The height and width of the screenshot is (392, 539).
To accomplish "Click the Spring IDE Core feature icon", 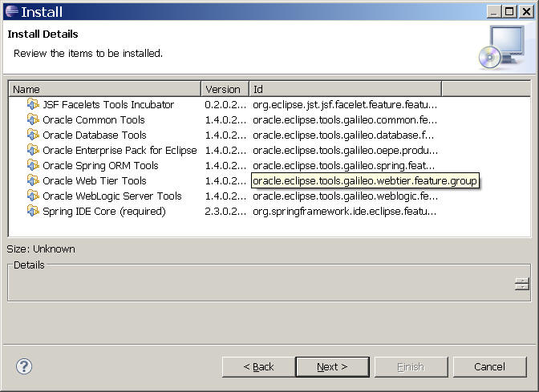I will coord(33,211).
